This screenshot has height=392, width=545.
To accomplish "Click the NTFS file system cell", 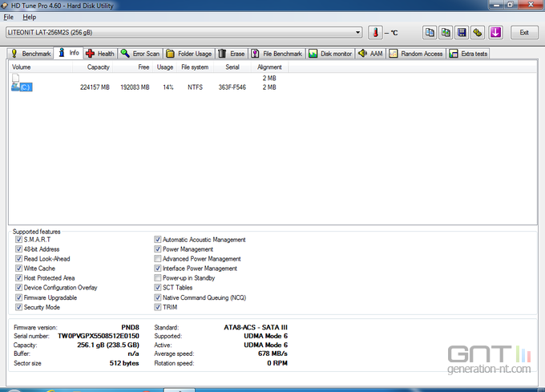I will (195, 87).
